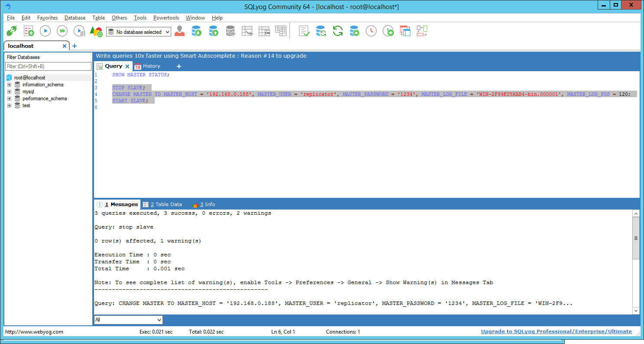The height and width of the screenshot is (344, 644).
Task: Click the document with green checkmark icon
Action: 304,31
